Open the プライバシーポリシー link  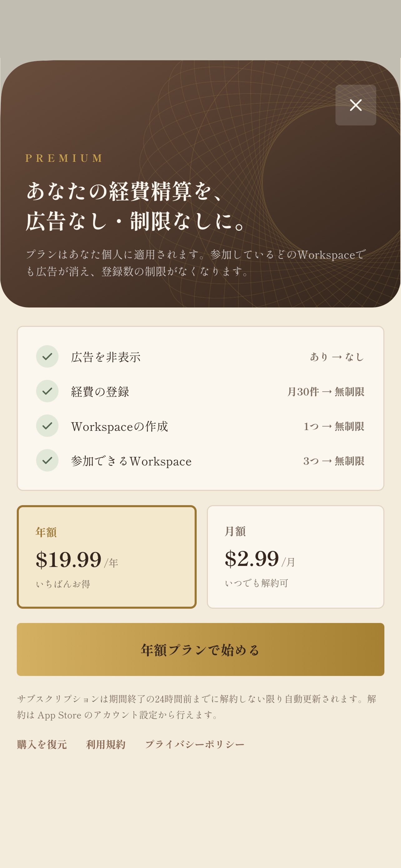point(195,744)
